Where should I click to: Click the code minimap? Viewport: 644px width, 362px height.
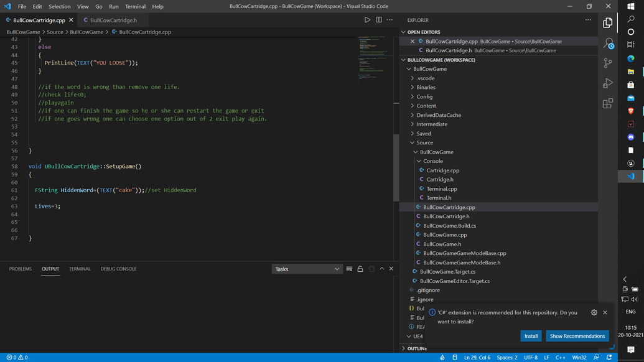click(374, 60)
